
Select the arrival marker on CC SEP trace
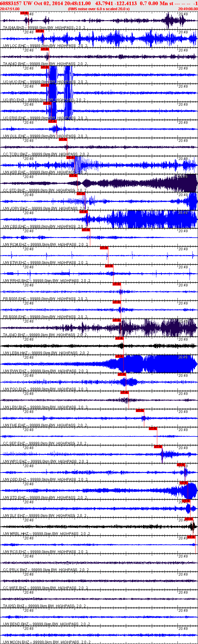click(153, 429)
